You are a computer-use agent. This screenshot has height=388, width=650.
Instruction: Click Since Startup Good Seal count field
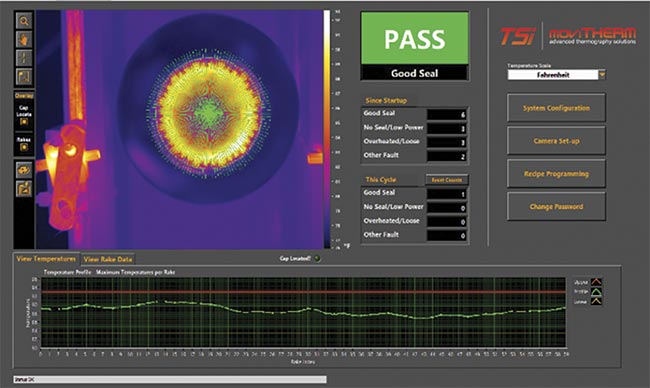447,114
